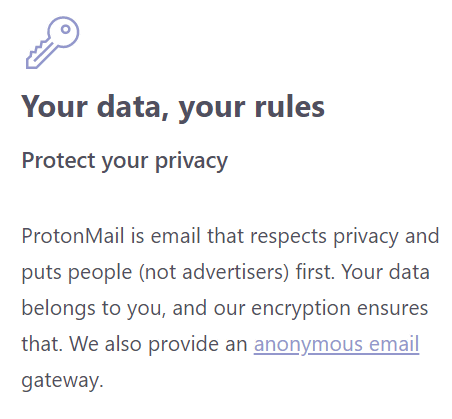The height and width of the screenshot is (419, 452).
Task: Click the word "privacy" in the subheading
Action: coord(191,162)
